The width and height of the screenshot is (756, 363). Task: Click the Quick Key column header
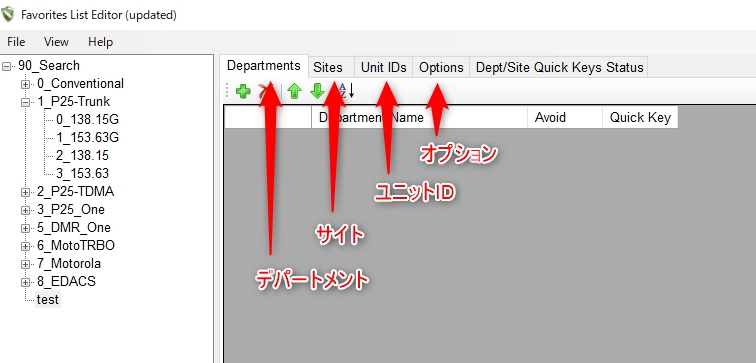click(x=640, y=117)
